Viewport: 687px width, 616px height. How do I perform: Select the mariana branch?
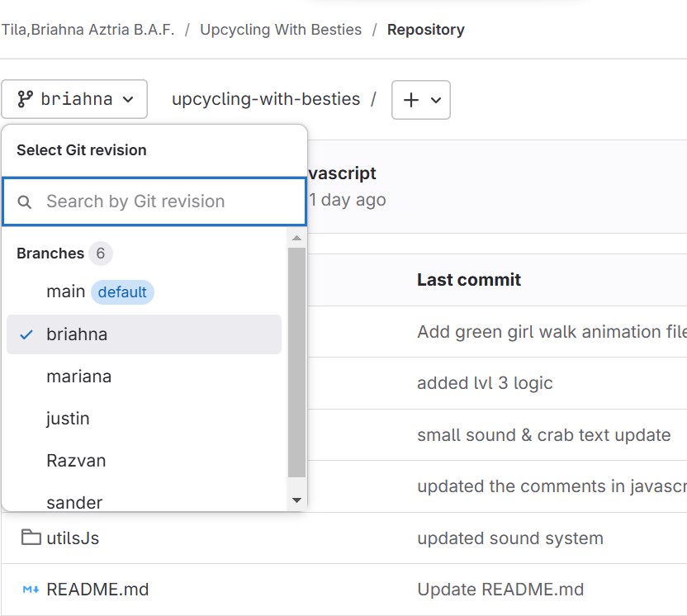[x=78, y=377]
